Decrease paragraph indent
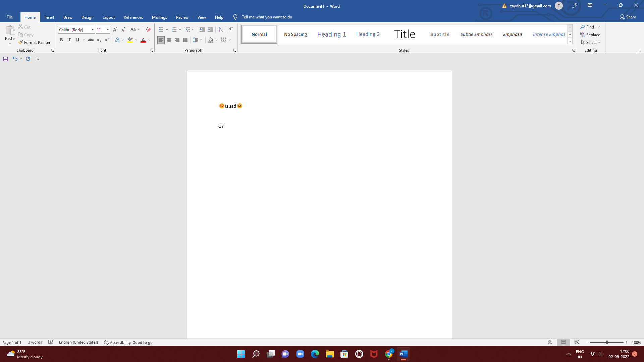This screenshot has height=362, width=644. [x=202, y=29]
